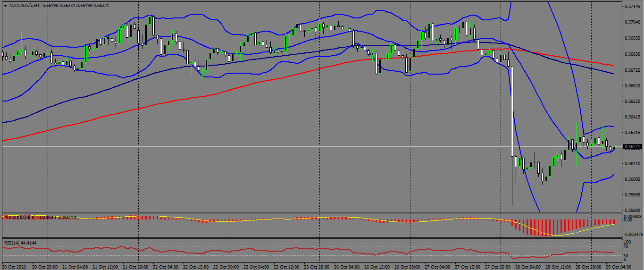This screenshot has height=270, width=644.
Task: Click the 23 Oct 04:00 time label
Action: [x=256, y=267]
